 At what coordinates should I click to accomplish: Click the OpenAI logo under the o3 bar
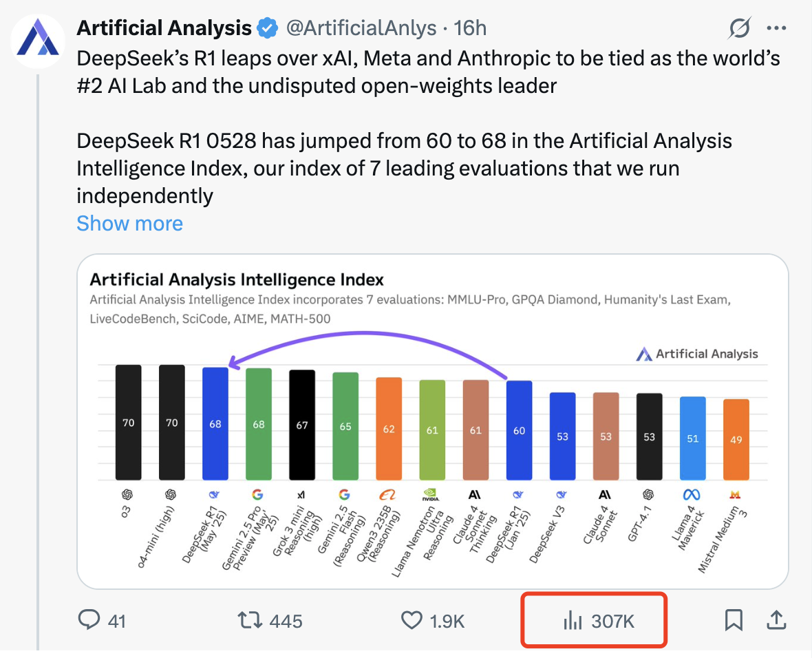[x=128, y=492]
